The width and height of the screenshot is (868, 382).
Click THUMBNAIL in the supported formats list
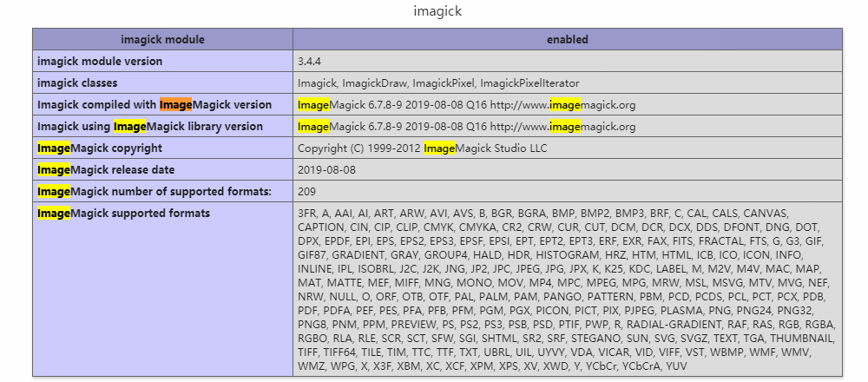[x=799, y=339]
